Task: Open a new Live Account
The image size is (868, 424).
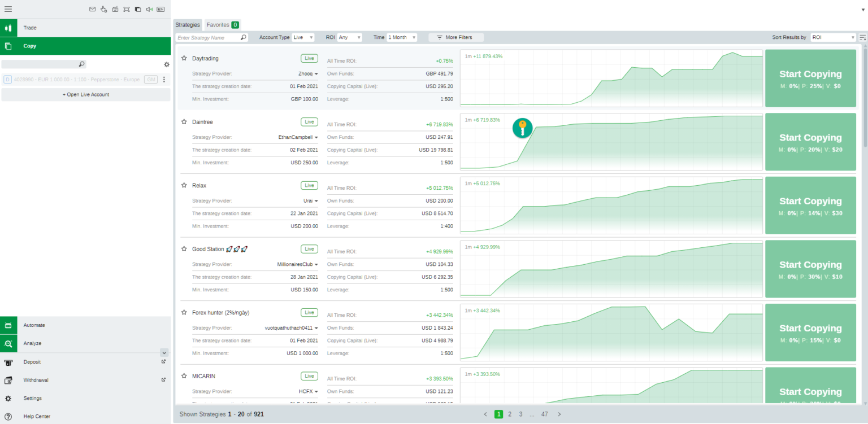Action: [x=85, y=94]
